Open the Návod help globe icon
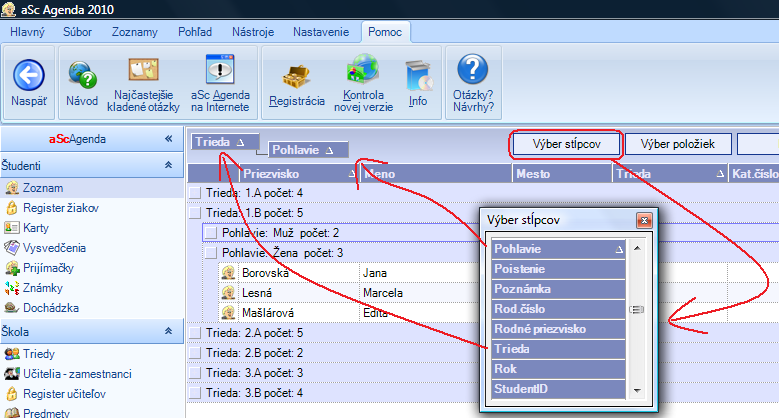Image resolution: width=779 pixels, height=418 pixels. coord(82,75)
